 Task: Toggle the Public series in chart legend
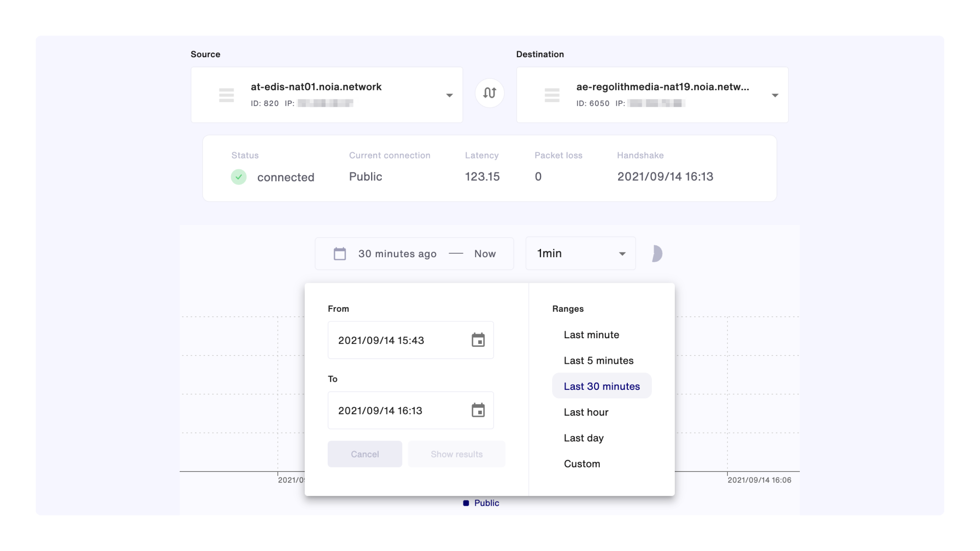click(x=481, y=503)
